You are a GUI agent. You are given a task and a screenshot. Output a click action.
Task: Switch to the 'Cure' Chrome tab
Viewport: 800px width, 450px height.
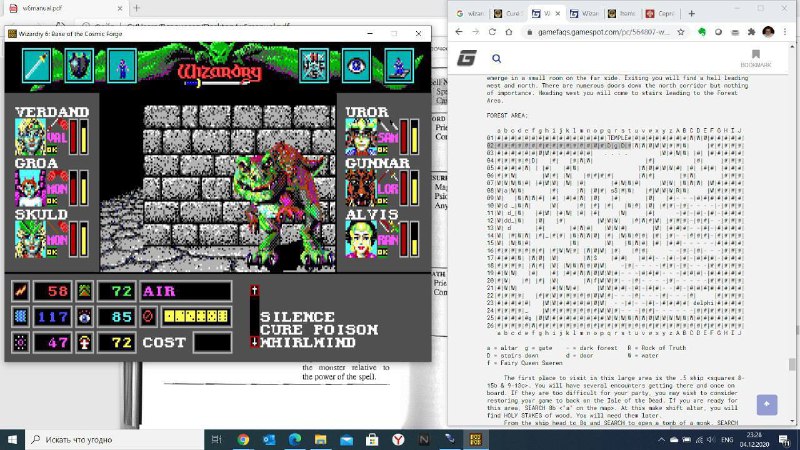pos(508,14)
